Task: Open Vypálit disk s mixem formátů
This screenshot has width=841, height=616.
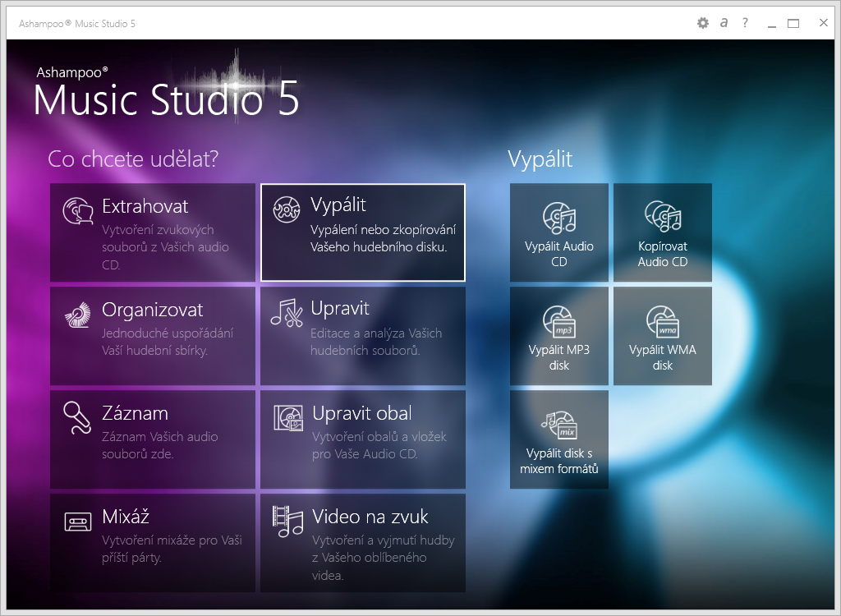Action: [558, 439]
